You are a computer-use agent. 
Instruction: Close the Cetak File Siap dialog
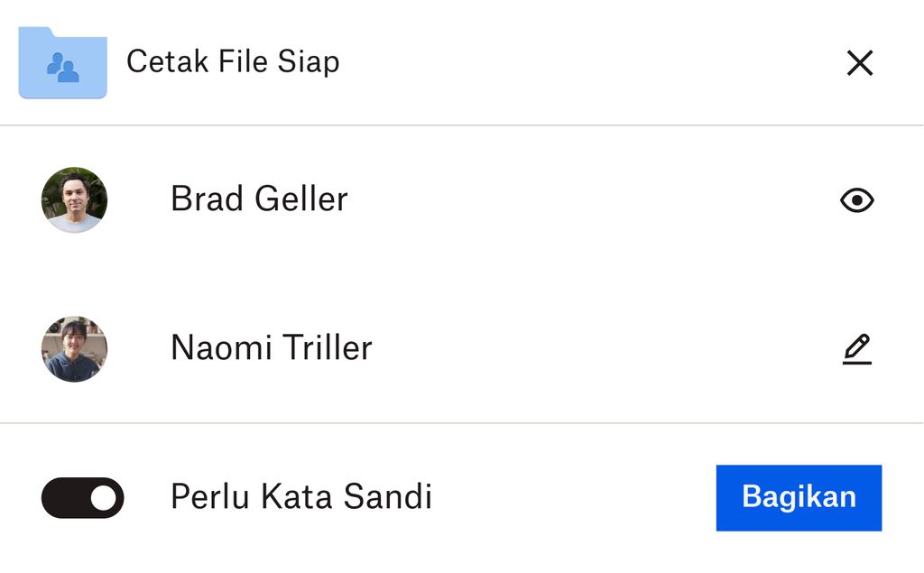click(860, 62)
